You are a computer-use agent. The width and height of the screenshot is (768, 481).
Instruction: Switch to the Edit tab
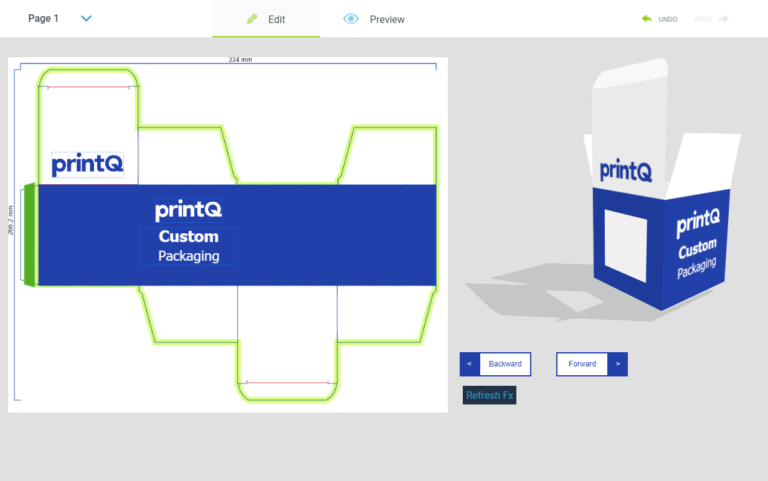tap(266, 19)
